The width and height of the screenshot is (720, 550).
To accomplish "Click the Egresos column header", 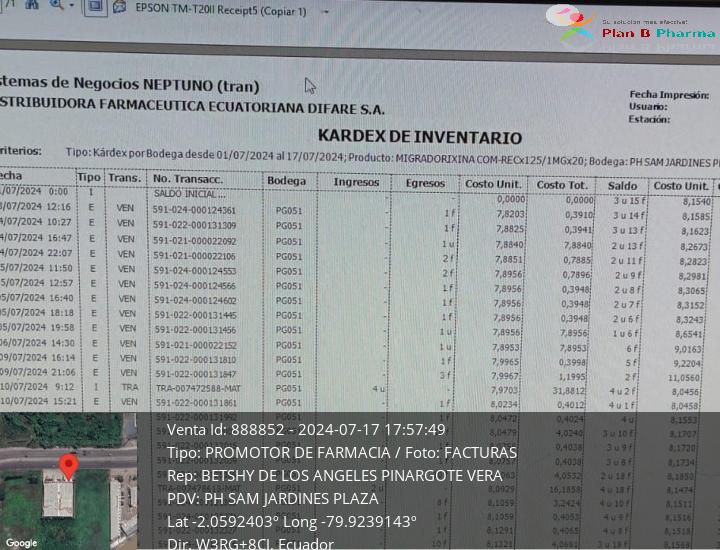I will (x=425, y=184).
